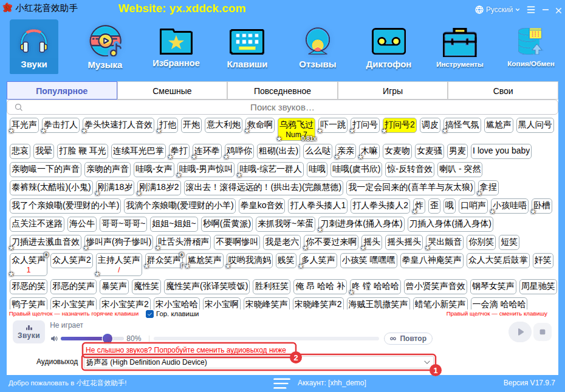The image size is (565, 392).
Task: Click the hamburger menu icon in title bar
Action: (x=531, y=10)
